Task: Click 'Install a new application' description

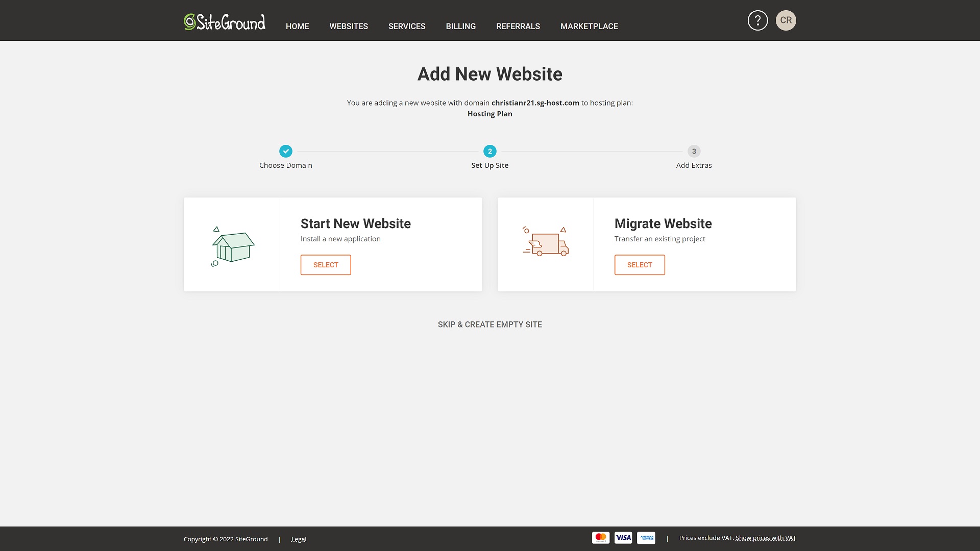Action: click(340, 239)
